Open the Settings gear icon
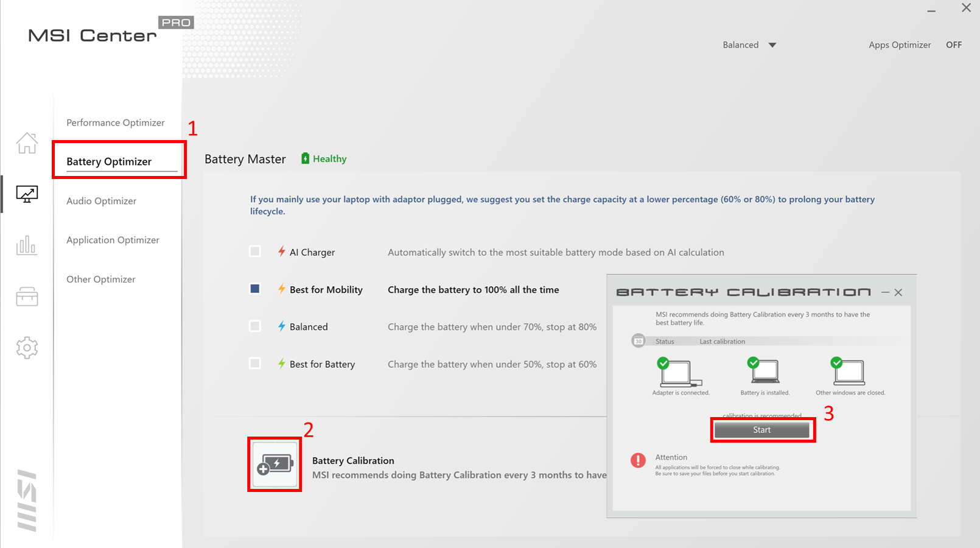The height and width of the screenshot is (548, 980). tap(27, 348)
